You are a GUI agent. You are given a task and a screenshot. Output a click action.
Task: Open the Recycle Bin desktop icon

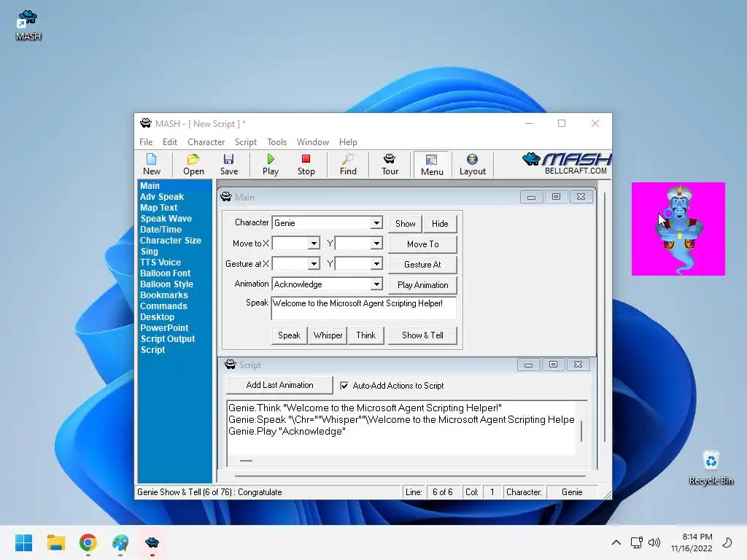(711, 467)
